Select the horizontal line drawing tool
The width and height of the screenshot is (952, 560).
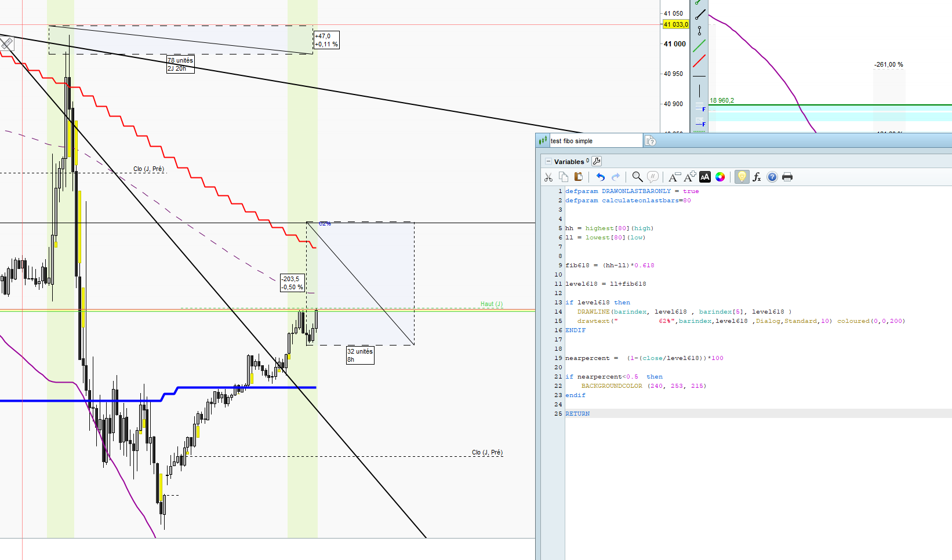click(700, 76)
